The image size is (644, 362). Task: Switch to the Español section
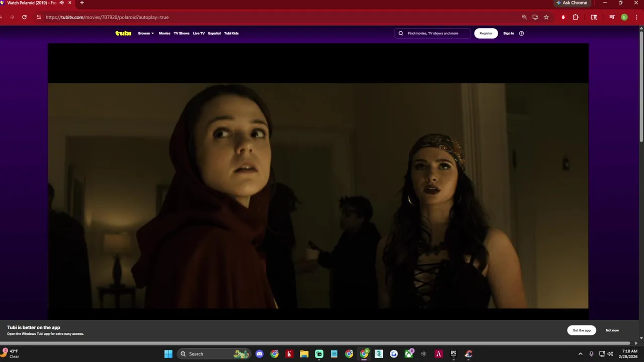click(x=214, y=33)
